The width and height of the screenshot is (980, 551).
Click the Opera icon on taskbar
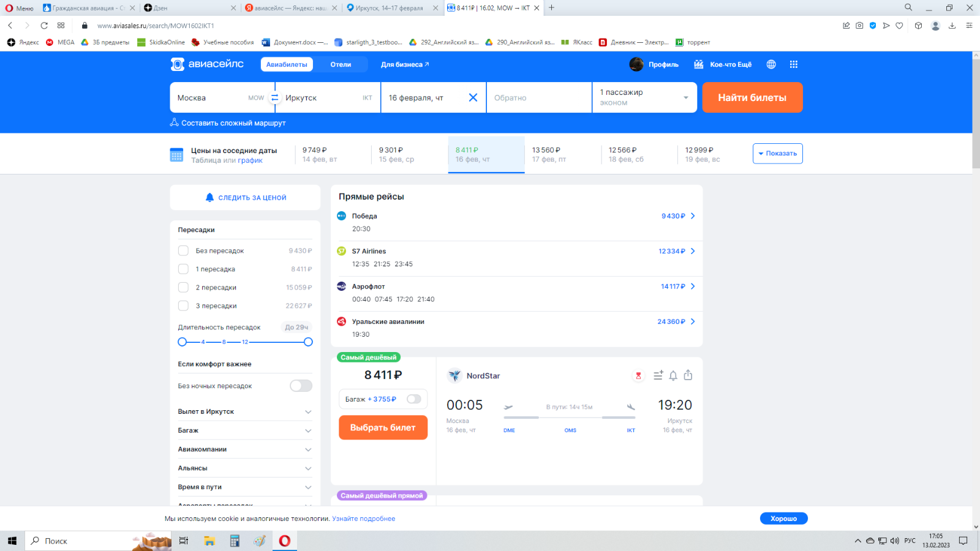285,541
